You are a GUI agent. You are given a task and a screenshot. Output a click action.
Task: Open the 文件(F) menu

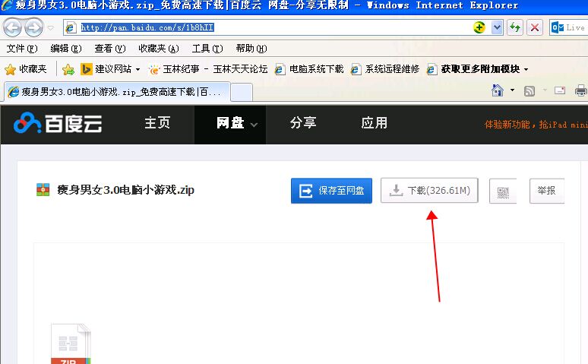click(x=22, y=49)
